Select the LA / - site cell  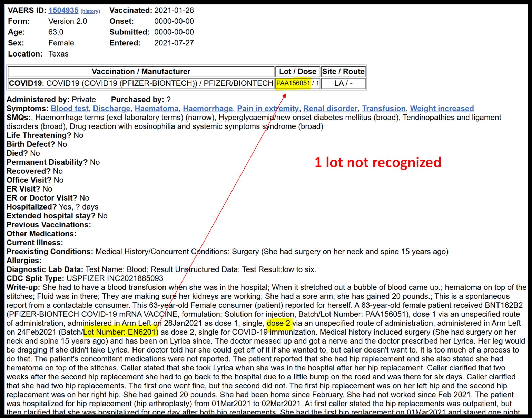(x=343, y=83)
